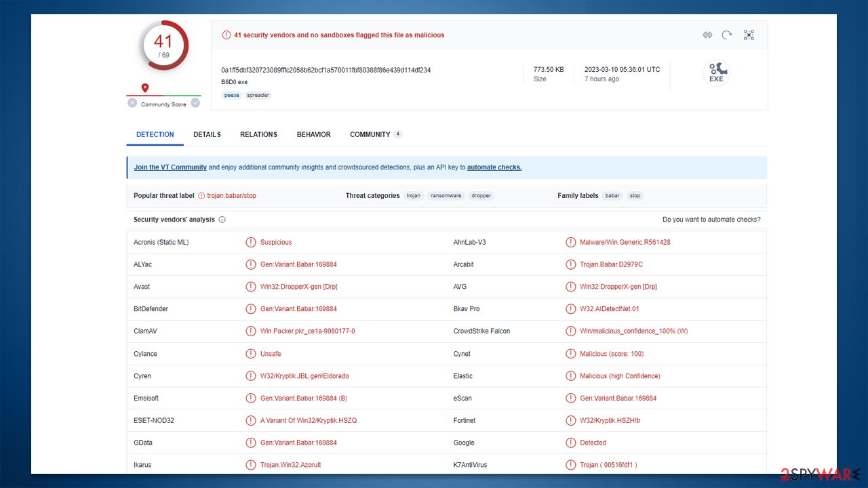The width and height of the screenshot is (868, 488).
Task: Click the peexe tag
Action: click(232, 96)
